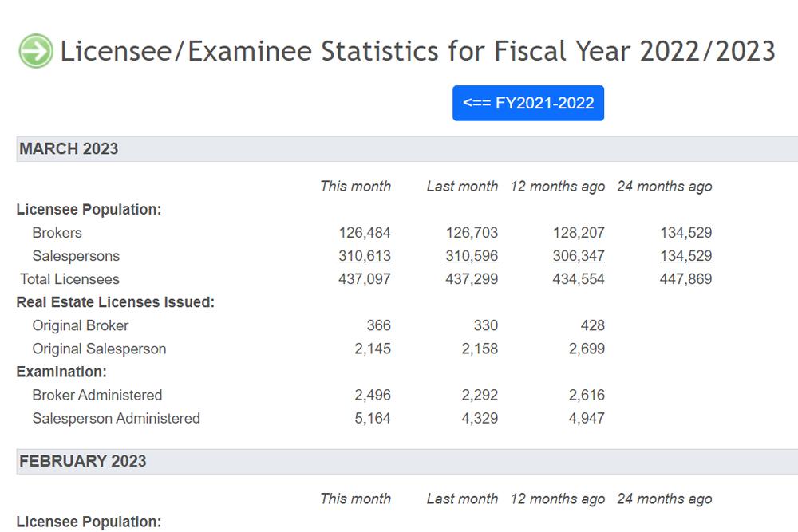Click the underlined Salespersons value 310,596
This screenshot has height=532, width=798.
472,256
